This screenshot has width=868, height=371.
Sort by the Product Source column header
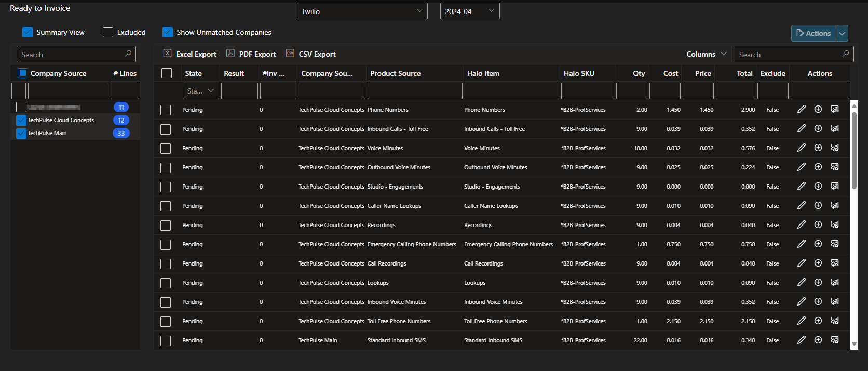396,73
